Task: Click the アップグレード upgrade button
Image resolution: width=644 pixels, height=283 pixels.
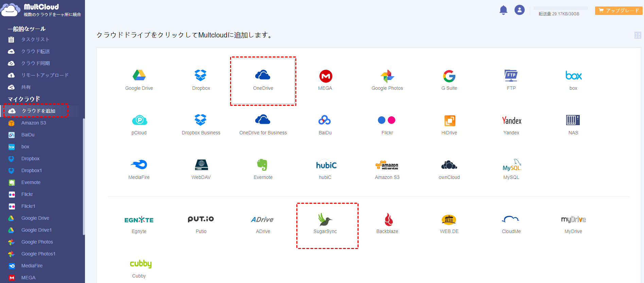Action: tap(619, 11)
